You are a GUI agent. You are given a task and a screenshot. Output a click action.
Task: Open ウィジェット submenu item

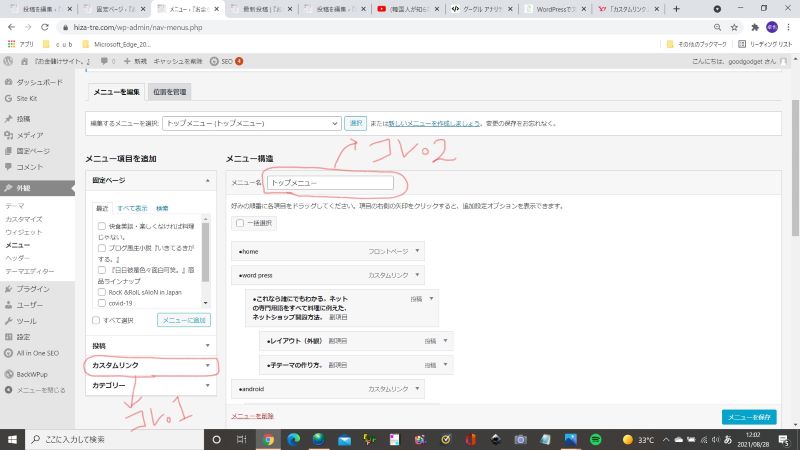coord(23,232)
